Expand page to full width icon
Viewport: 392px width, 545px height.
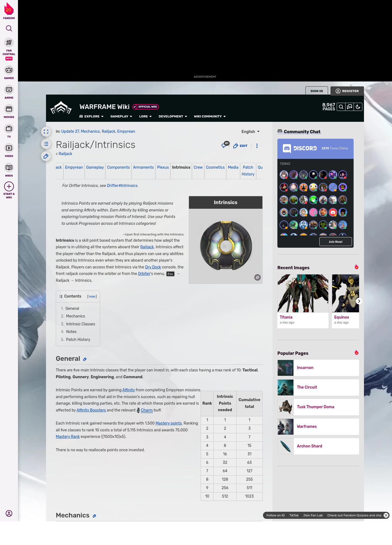click(x=46, y=132)
